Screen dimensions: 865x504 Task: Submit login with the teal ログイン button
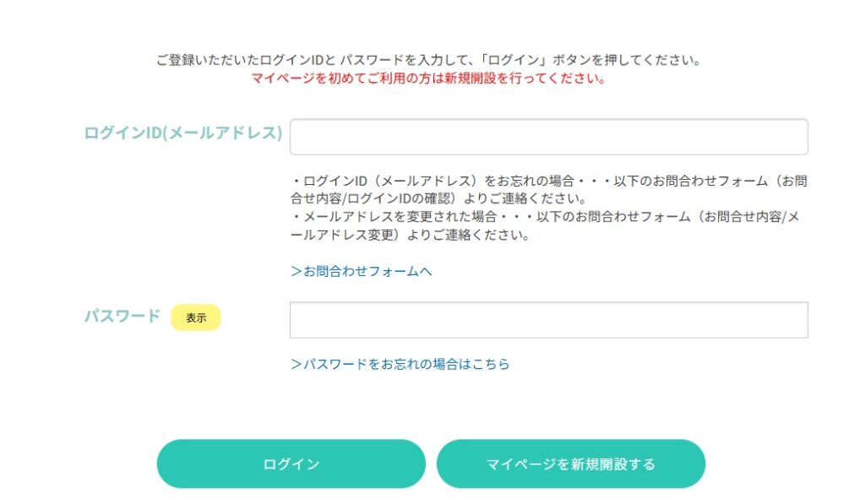click(x=291, y=463)
